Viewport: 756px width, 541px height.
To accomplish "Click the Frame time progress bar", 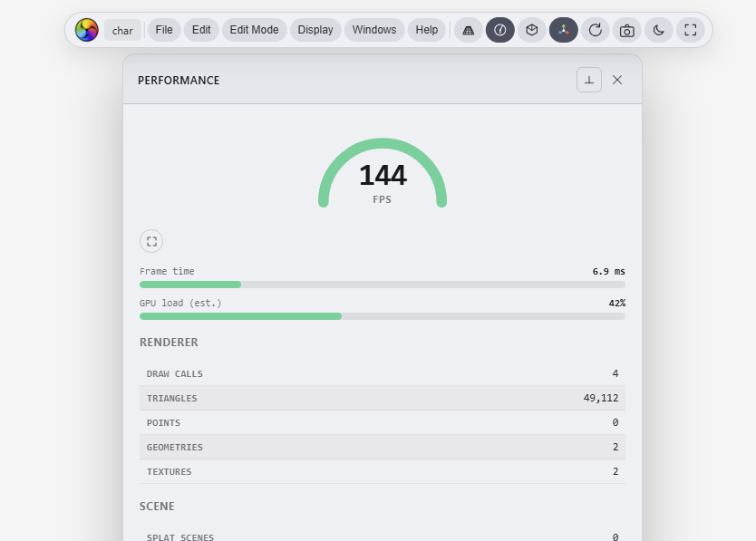I will coord(383,285).
